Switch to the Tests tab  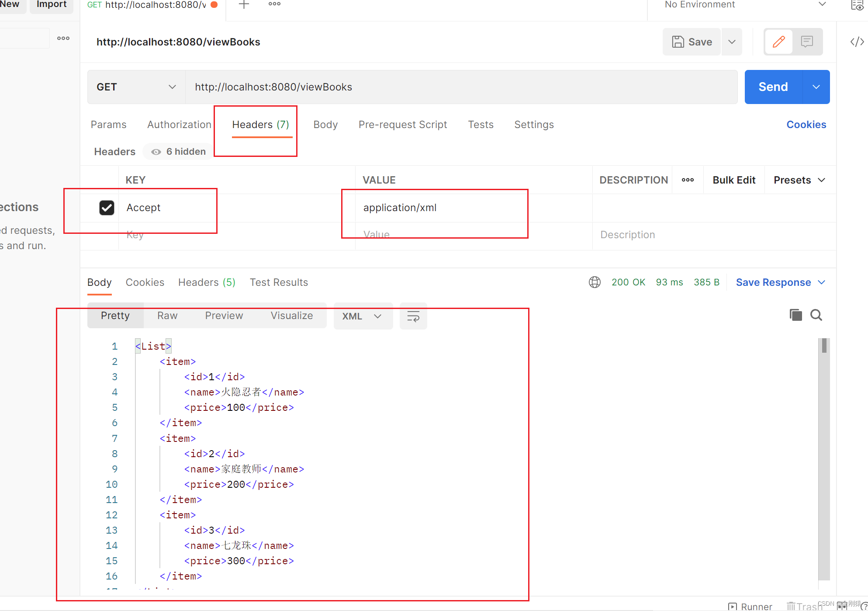click(480, 125)
